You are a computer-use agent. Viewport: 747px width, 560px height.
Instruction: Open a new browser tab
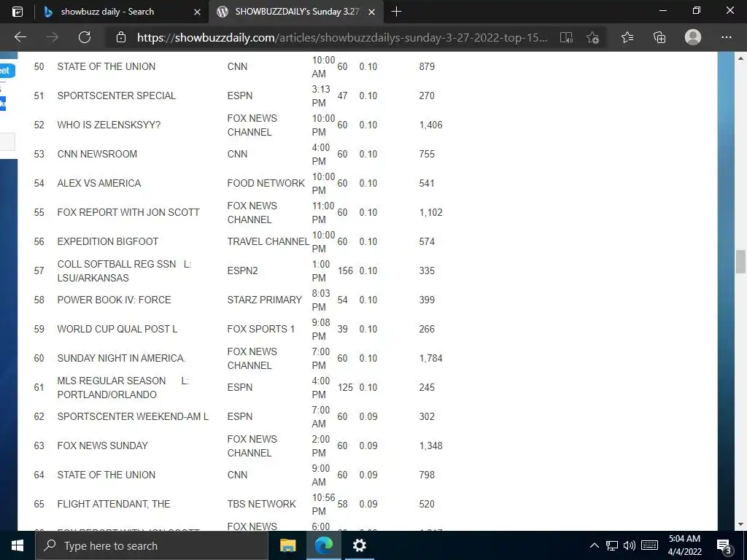[x=396, y=12]
